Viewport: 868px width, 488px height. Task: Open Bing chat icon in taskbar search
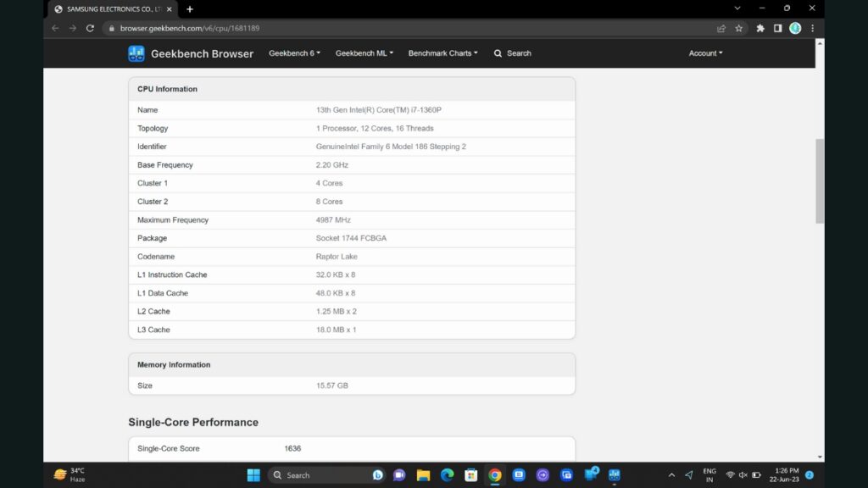pos(377,474)
